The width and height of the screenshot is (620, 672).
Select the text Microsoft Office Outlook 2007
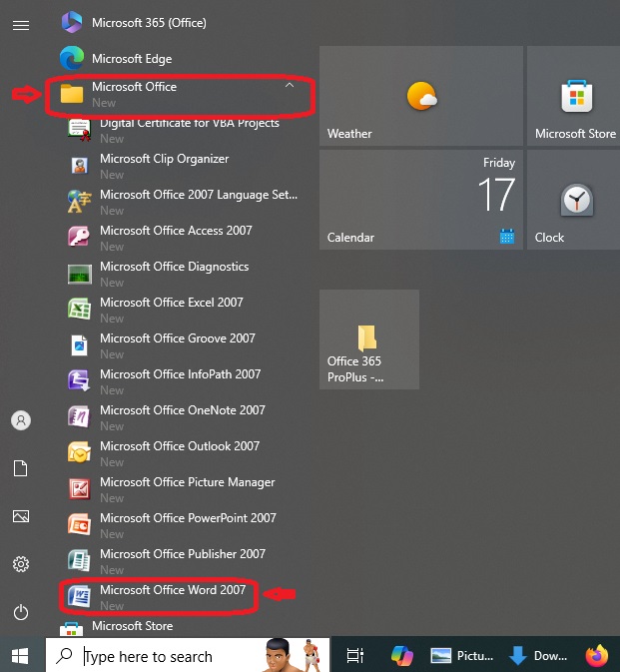coord(180,445)
